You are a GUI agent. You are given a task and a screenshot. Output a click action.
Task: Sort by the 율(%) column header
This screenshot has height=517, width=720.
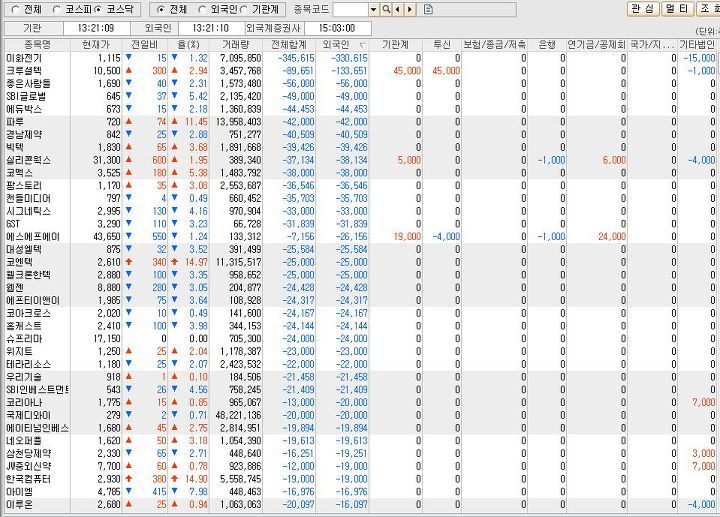click(x=189, y=45)
